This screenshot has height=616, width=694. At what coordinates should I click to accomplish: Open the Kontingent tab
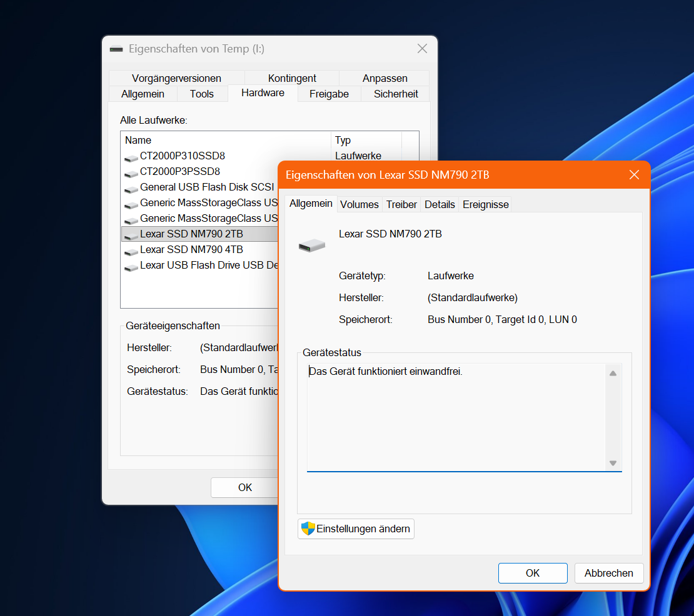(292, 78)
